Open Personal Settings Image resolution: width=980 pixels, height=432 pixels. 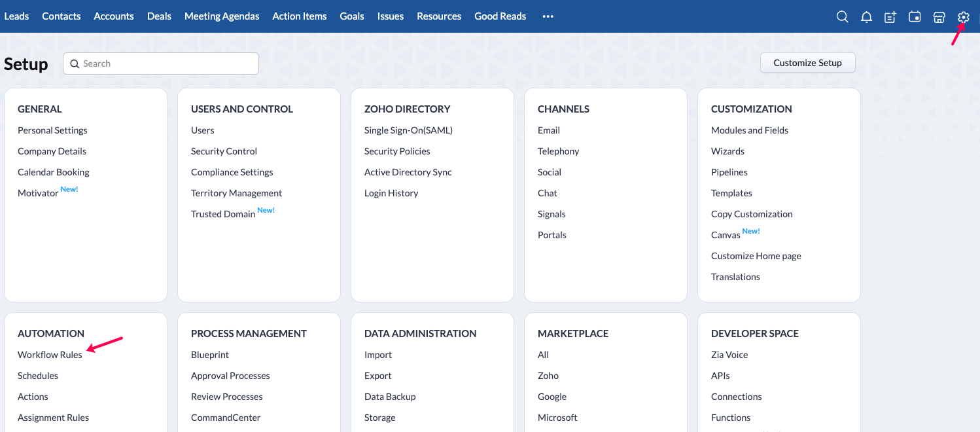52,130
